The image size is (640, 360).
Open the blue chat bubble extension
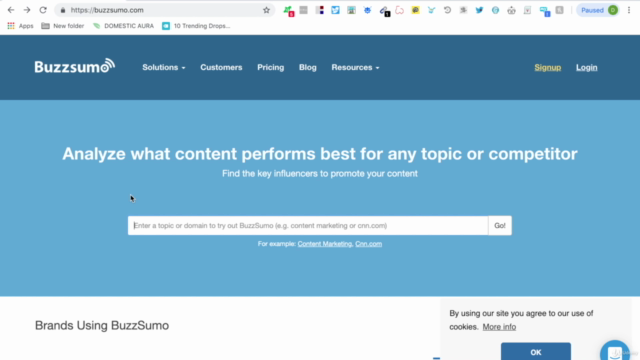pos(544,11)
